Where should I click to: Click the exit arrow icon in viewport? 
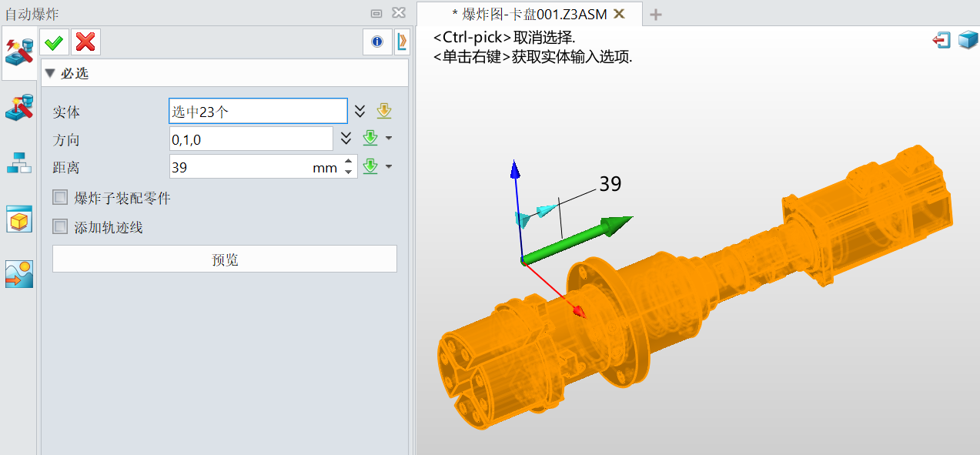[x=942, y=40]
